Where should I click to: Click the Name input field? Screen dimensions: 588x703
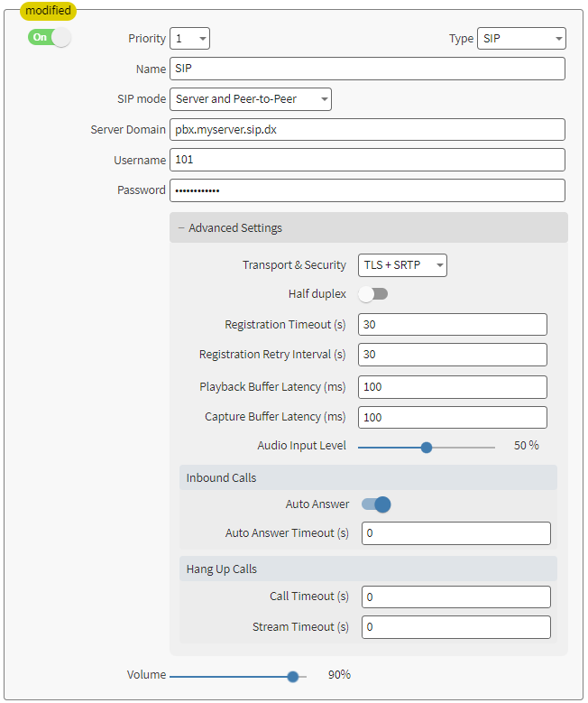click(x=367, y=69)
